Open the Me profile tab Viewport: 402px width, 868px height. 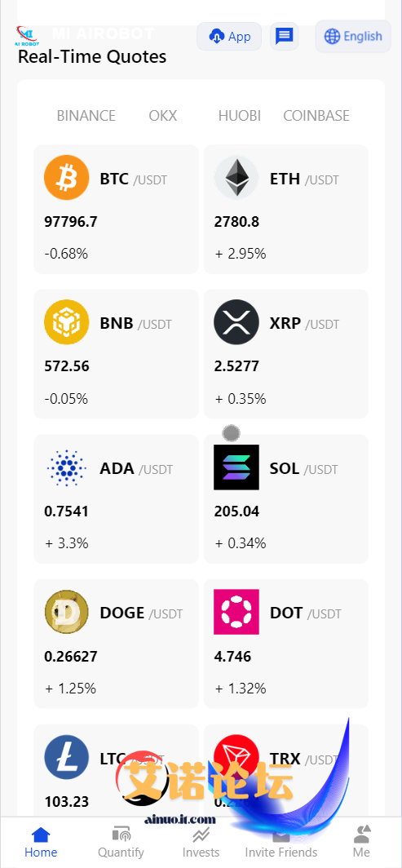click(x=361, y=841)
